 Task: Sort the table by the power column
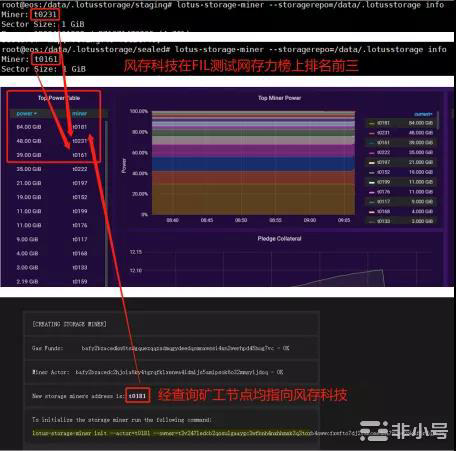(26, 114)
